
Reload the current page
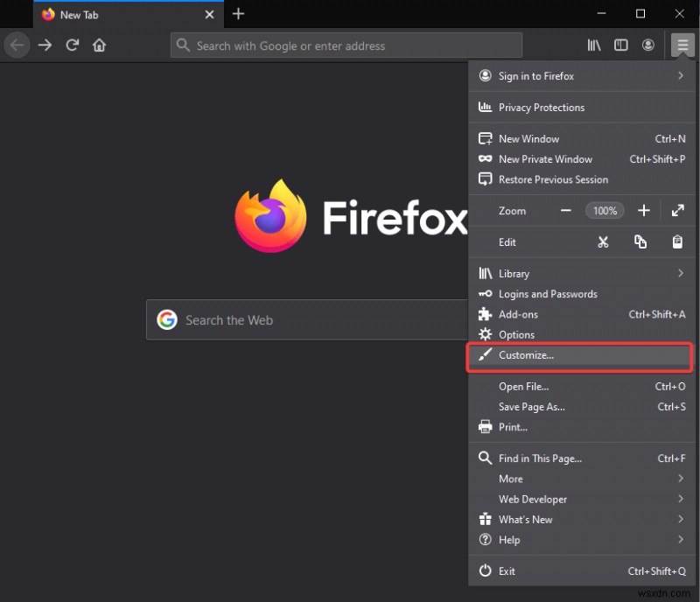click(73, 45)
